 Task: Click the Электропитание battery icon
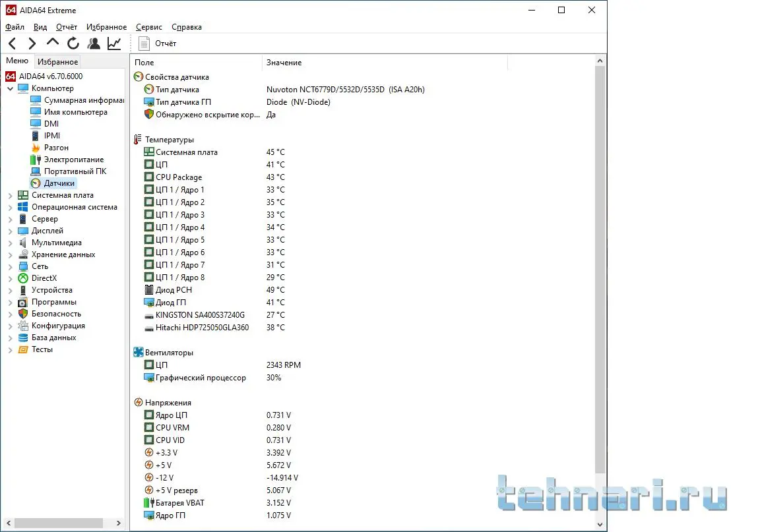click(x=36, y=160)
